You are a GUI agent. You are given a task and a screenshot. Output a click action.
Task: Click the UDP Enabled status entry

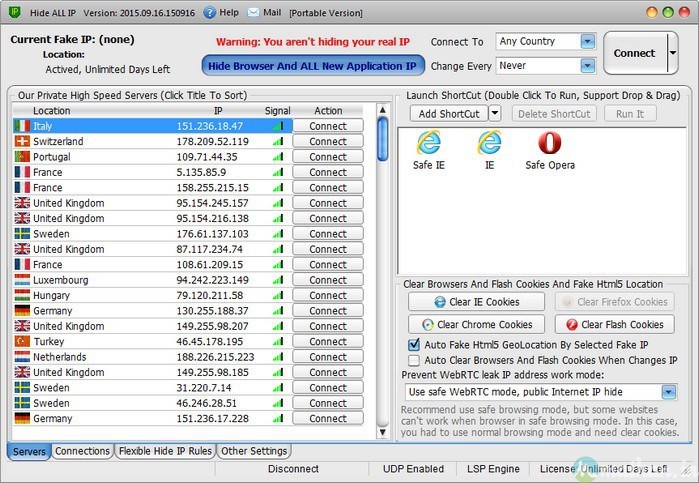pyautogui.click(x=413, y=469)
